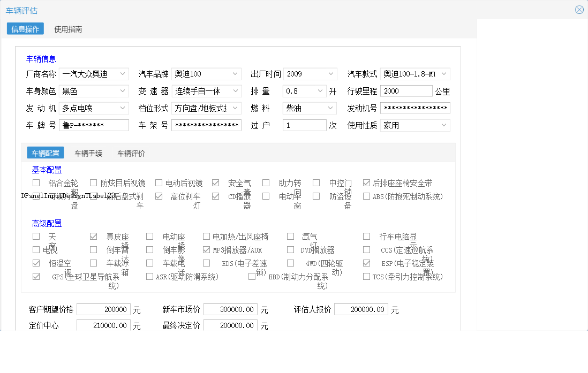Uncheck the 安全气囊 checkbox
Viewport: 588px width, 373px height.
[215, 182]
